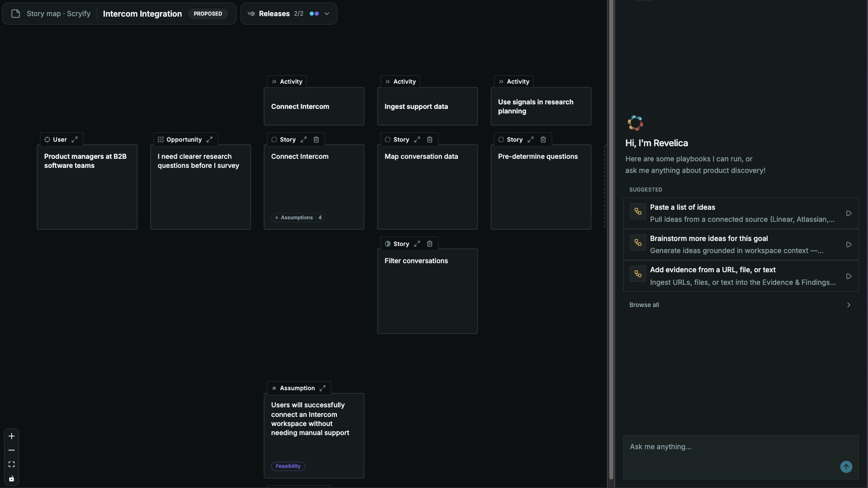Viewport: 868px width, 488px height.
Task: Toggle the canvas lock
Action: 12,479
